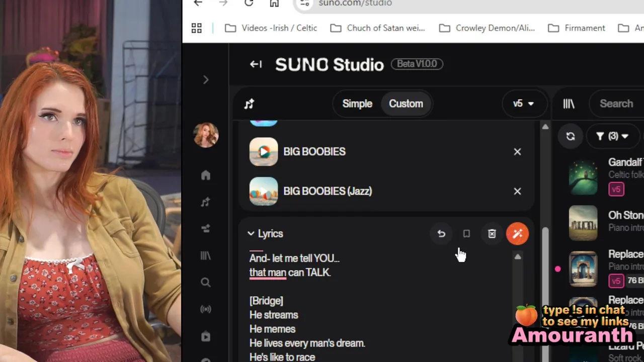Image resolution: width=644 pixels, height=362 pixels.
Task: Click the BIG BOOBIES (Jazz) title
Action: [x=328, y=191]
